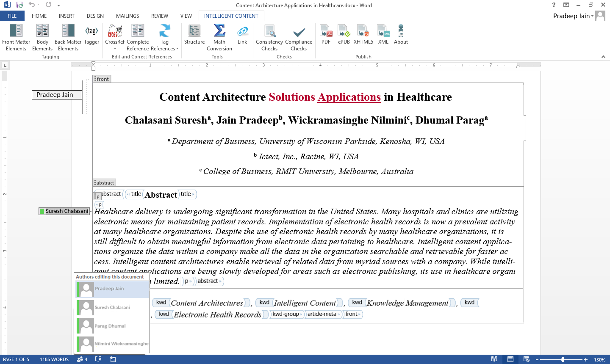The height and width of the screenshot is (364, 610).
Task: Open proofing errors status icon
Action: pos(98,359)
